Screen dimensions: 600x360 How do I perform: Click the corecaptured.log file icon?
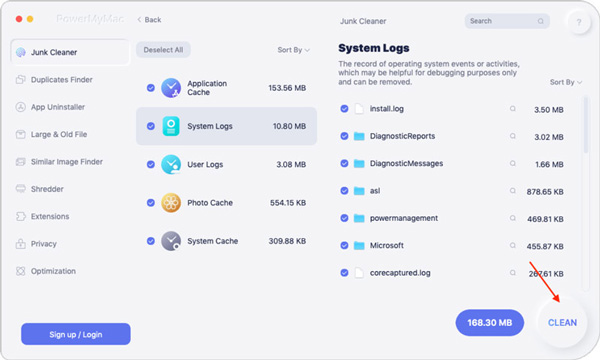click(359, 273)
